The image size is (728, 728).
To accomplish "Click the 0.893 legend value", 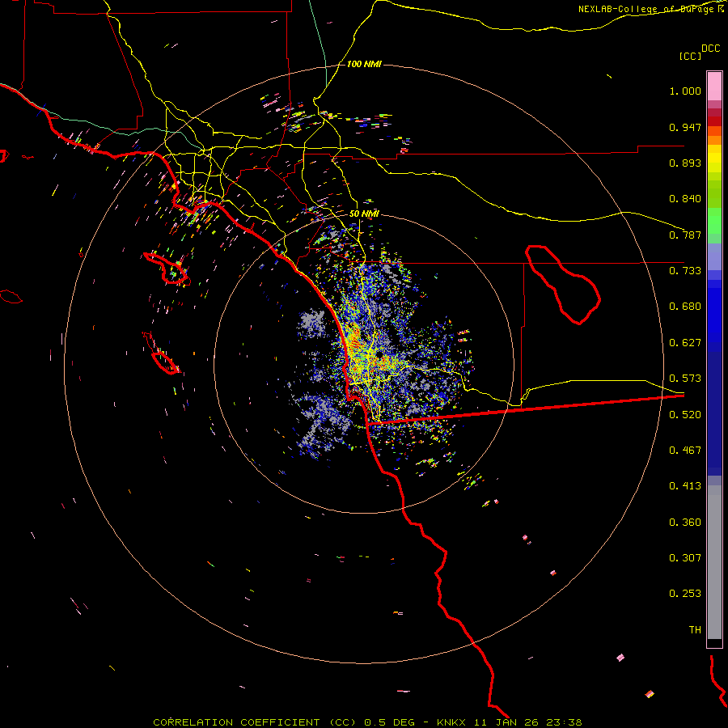I will click(685, 163).
